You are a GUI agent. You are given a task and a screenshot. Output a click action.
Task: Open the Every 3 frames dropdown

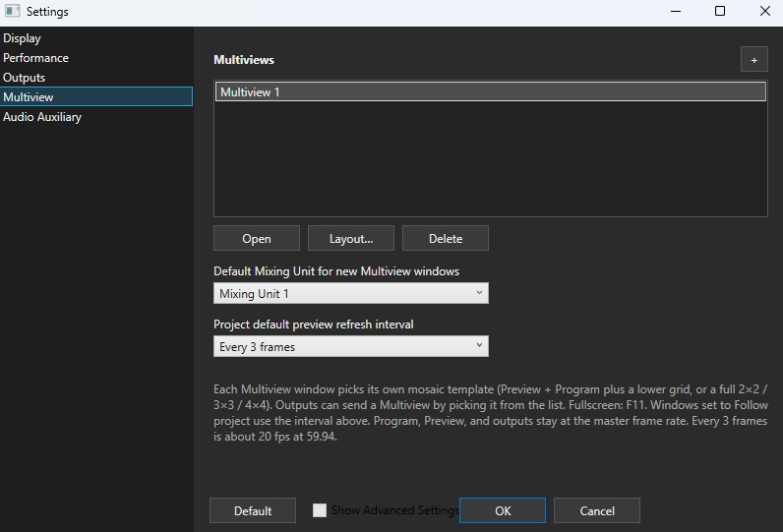click(351, 346)
